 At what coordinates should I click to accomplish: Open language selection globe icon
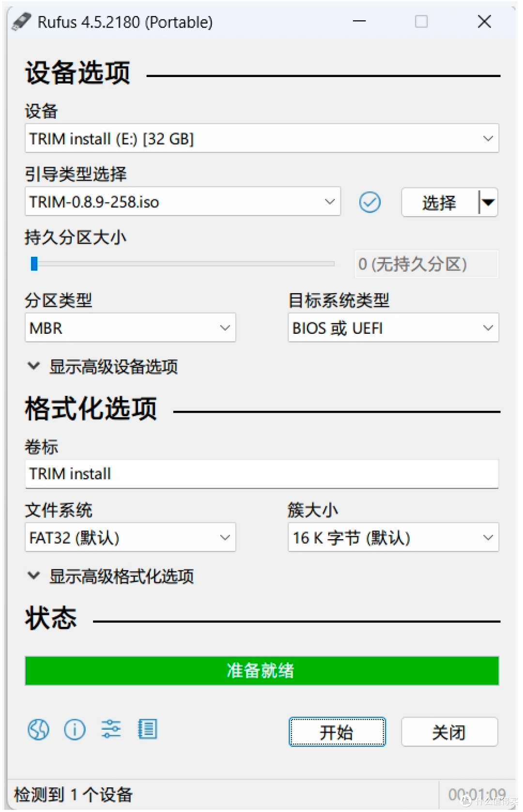click(x=38, y=729)
